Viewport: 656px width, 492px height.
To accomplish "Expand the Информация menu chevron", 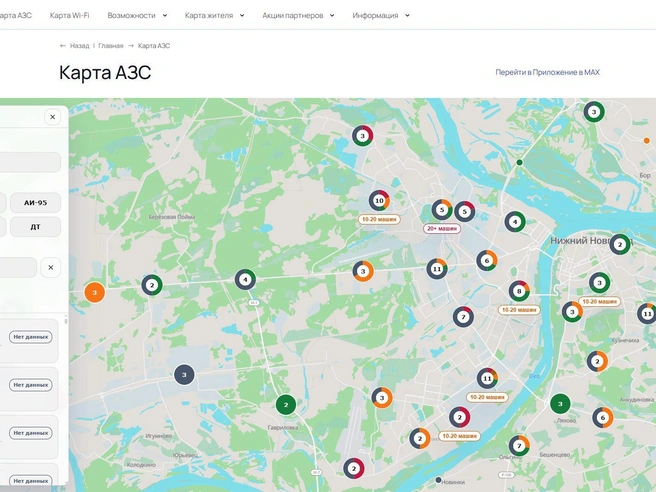I will [x=407, y=15].
